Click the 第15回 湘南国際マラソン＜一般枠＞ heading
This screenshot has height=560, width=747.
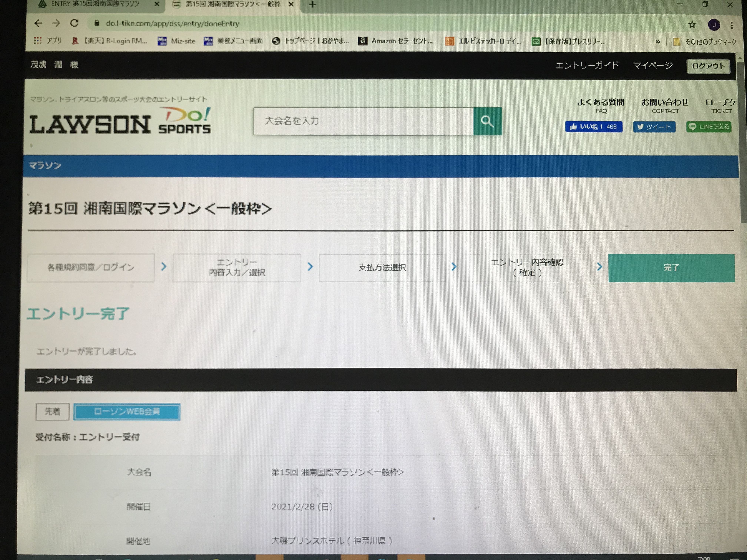click(x=150, y=208)
